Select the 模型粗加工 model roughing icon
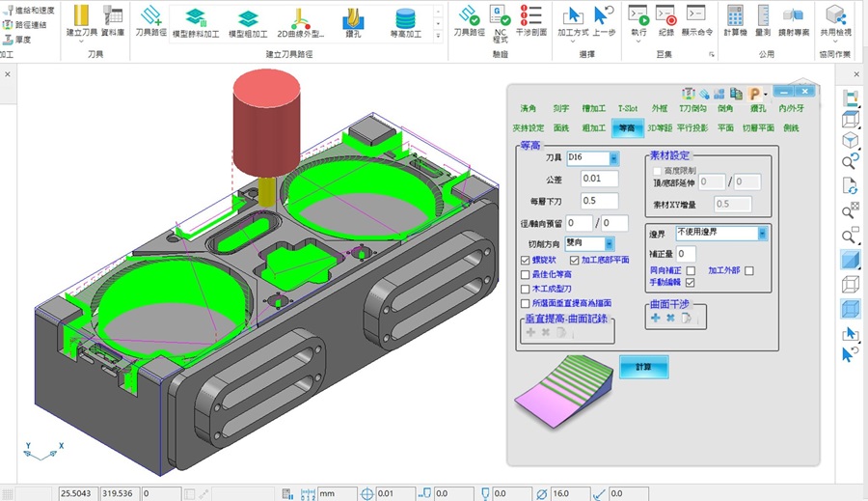The image size is (868, 501). click(248, 18)
